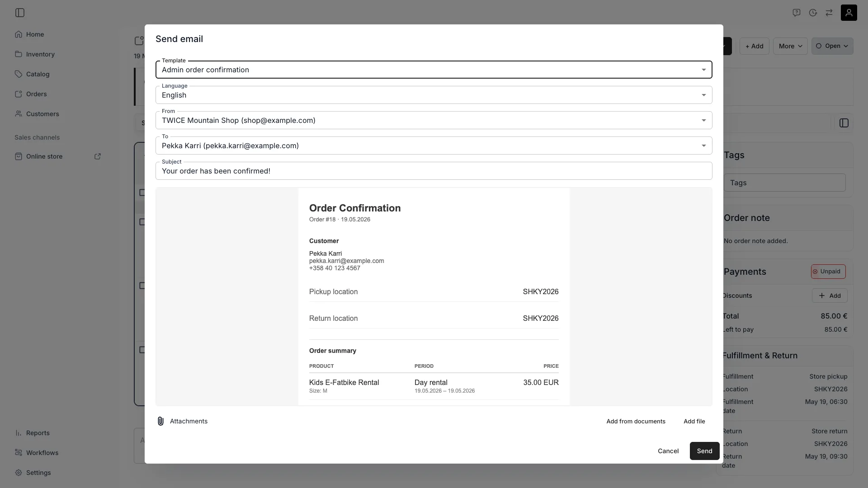Image resolution: width=868 pixels, height=488 pixels.
Task: Choose Add from documents
Action: (x=636, y=421)
